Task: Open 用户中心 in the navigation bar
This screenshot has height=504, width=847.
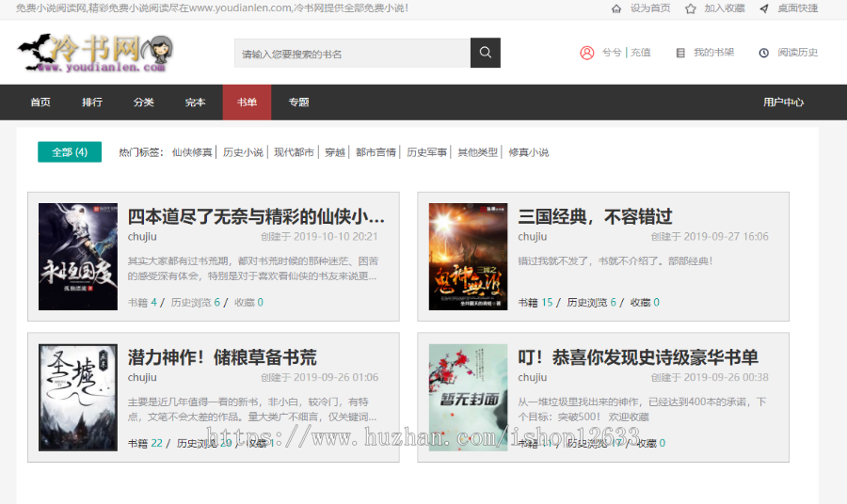Action: tap(783, 102)
